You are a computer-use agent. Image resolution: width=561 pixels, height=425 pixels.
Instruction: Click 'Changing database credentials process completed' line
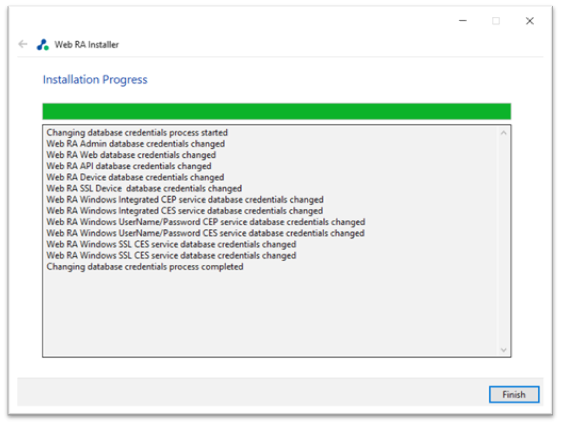[145, 267]
